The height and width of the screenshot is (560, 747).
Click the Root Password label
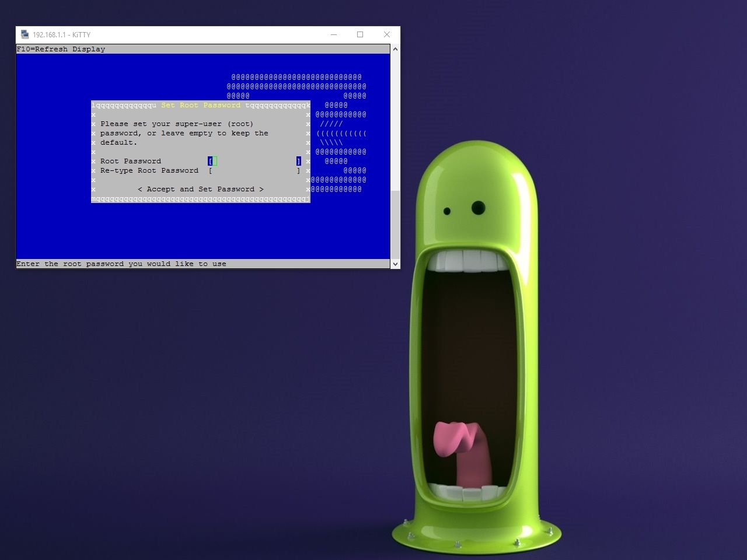coord(131,161)
